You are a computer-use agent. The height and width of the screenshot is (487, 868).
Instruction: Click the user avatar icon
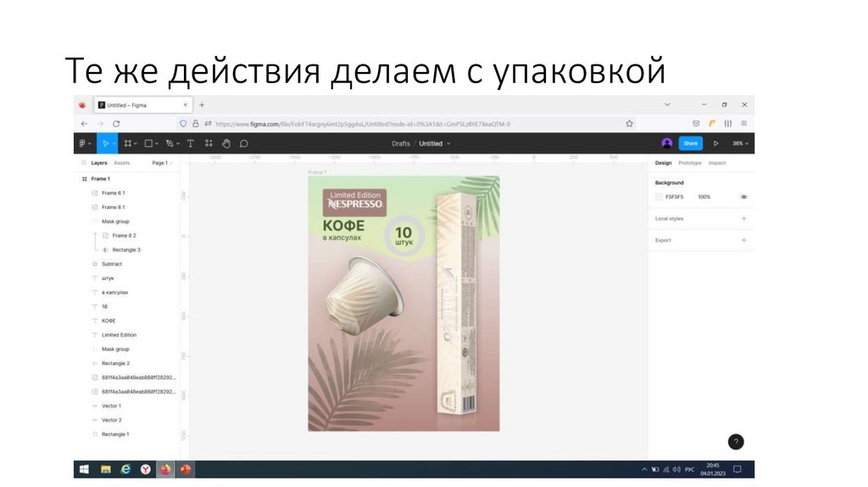click(x=666, y=143)
